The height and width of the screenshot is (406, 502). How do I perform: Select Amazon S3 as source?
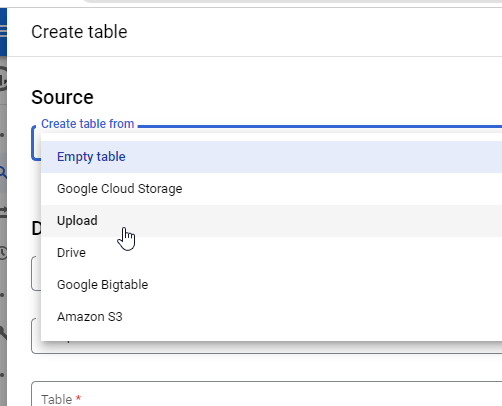coord(271,317)
